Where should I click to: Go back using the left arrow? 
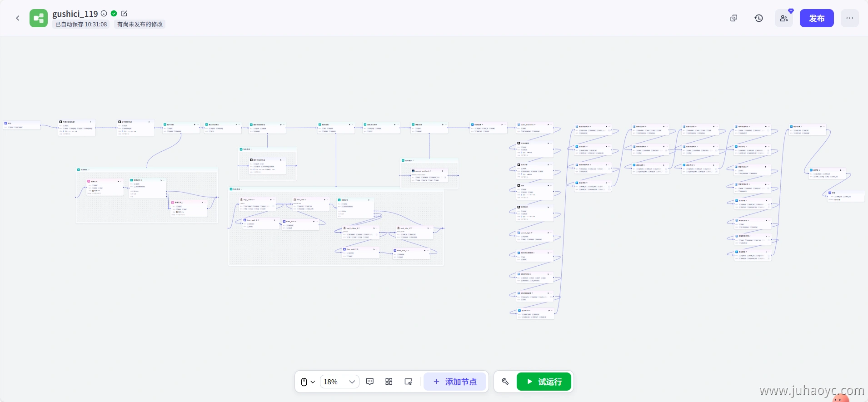(18, 18)
